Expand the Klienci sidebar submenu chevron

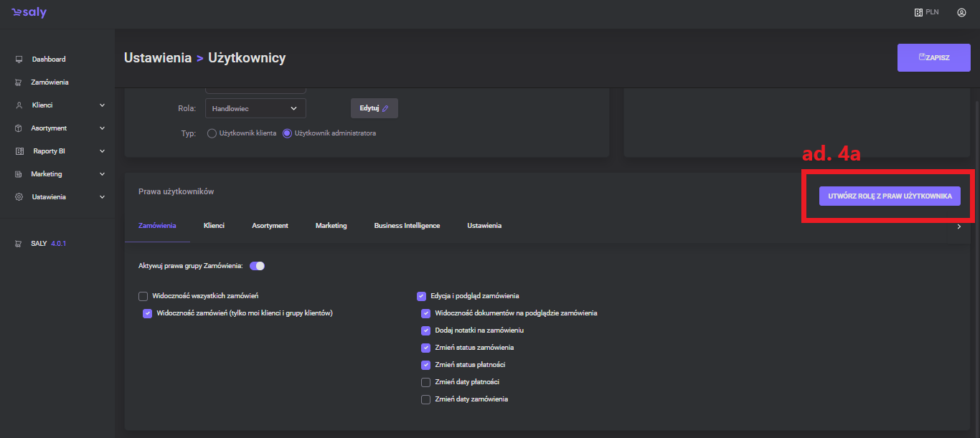[102, 105]
